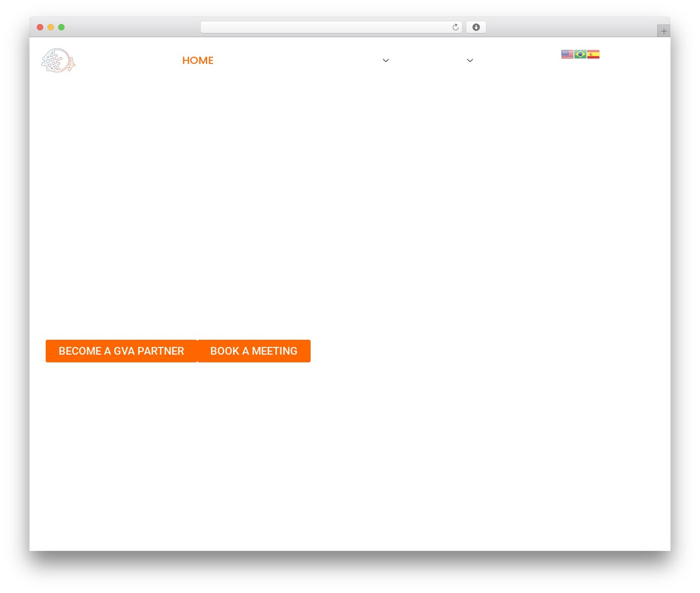Maximize the browser window with green button

pos(61,27)
